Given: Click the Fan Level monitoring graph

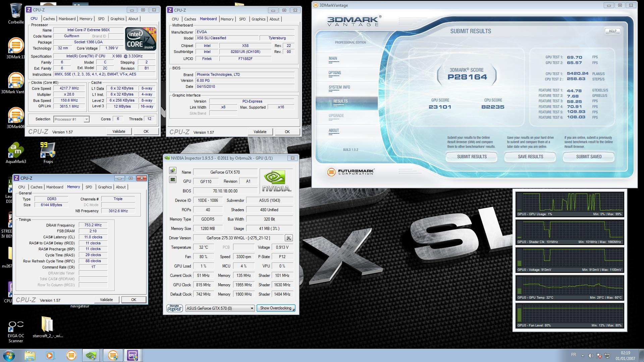Looking at the screenshot, I should coord(570,316).
